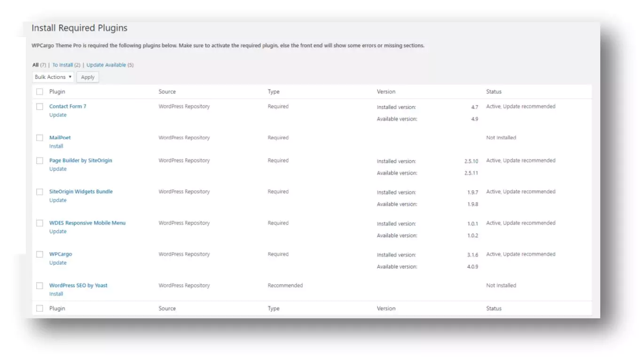644x362 pixels.
Task: Open the Contact Form 7 plugin link
Action: [x=68, y=106]
